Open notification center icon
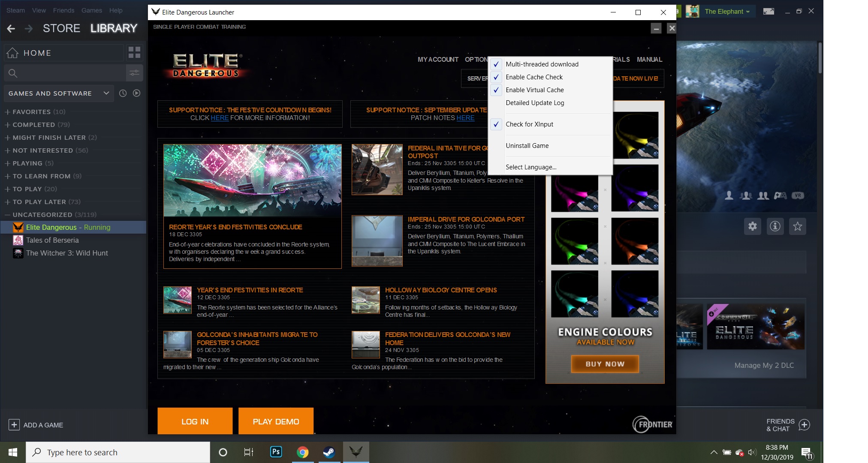The height and width of the screenshot is (463, 868). coord(807,453)
